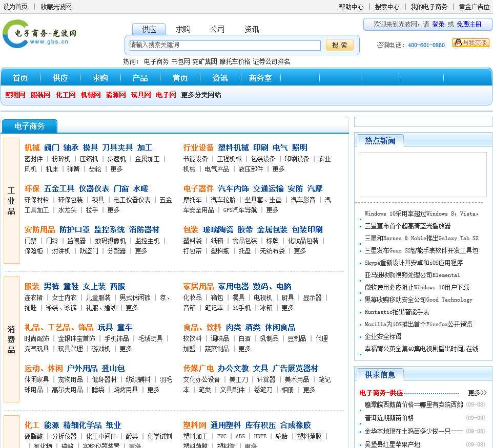This screenshot has width=493, height=448.
Task: Open news 企业安全标语
Action: 383,336
